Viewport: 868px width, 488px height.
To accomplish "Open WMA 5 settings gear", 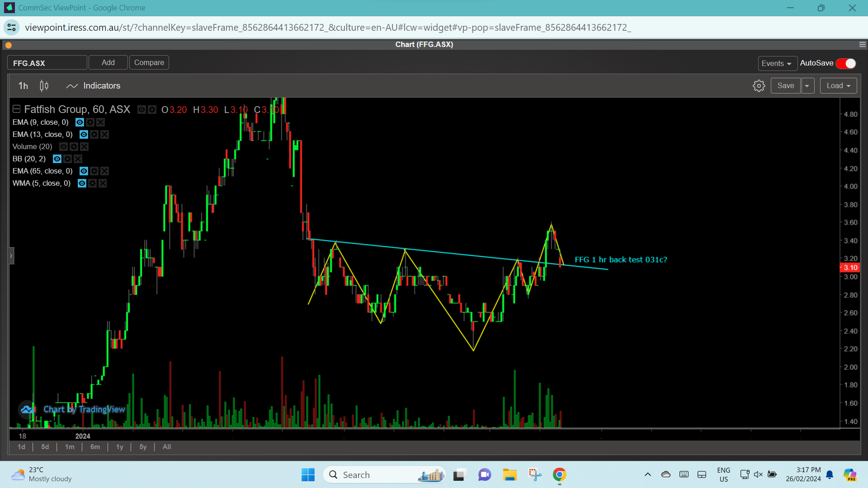I will click(92, 183).
